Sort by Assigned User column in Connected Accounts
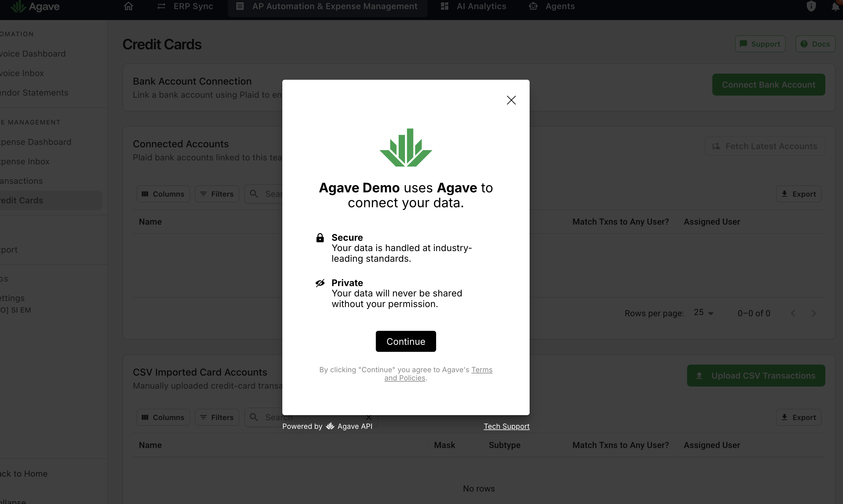Image resolution: width=843 pixels, height=504 pixels. click(711, 222)
